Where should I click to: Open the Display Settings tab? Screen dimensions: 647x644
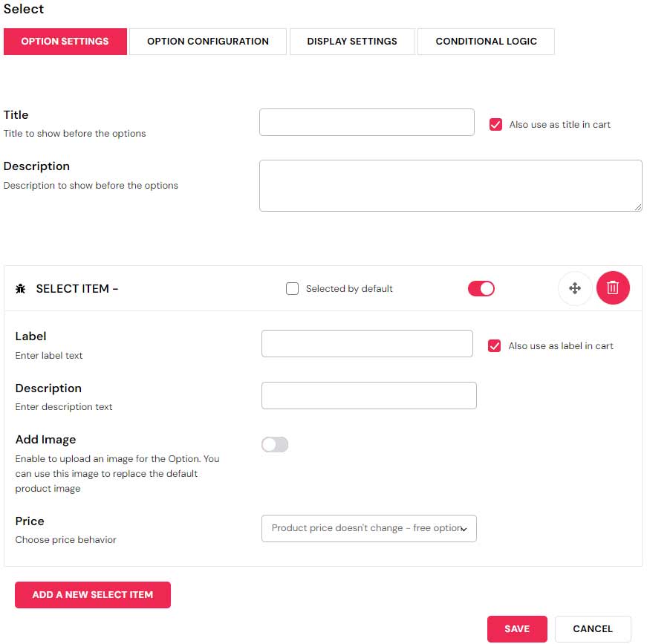pos(352,42)
